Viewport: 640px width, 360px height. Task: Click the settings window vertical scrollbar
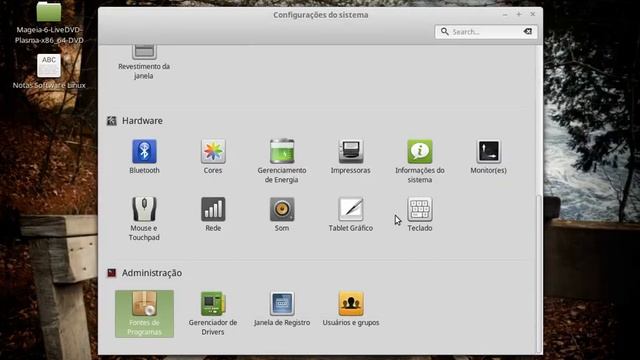[539, 273]
